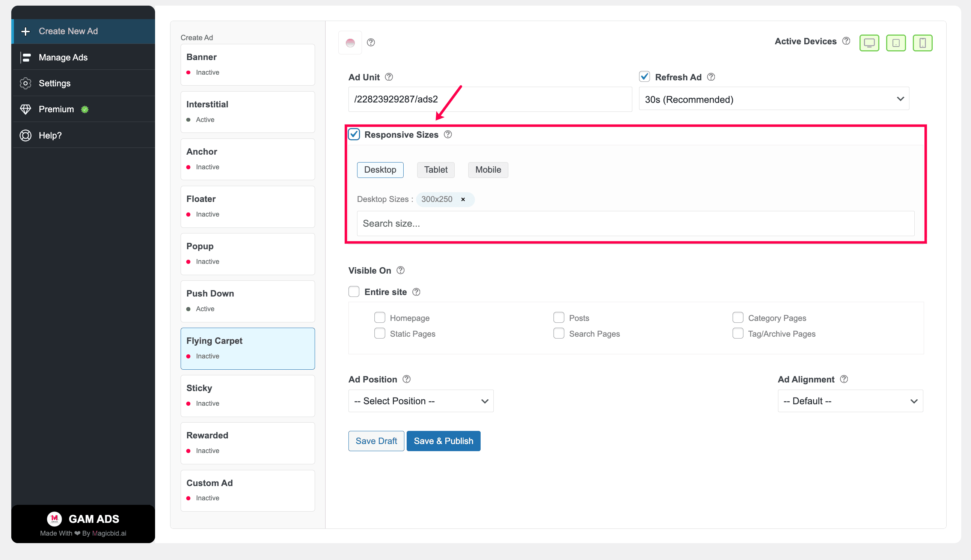Toggle the tablet active device icon
This screenshot has height=560, width=971.
[896, 43]
